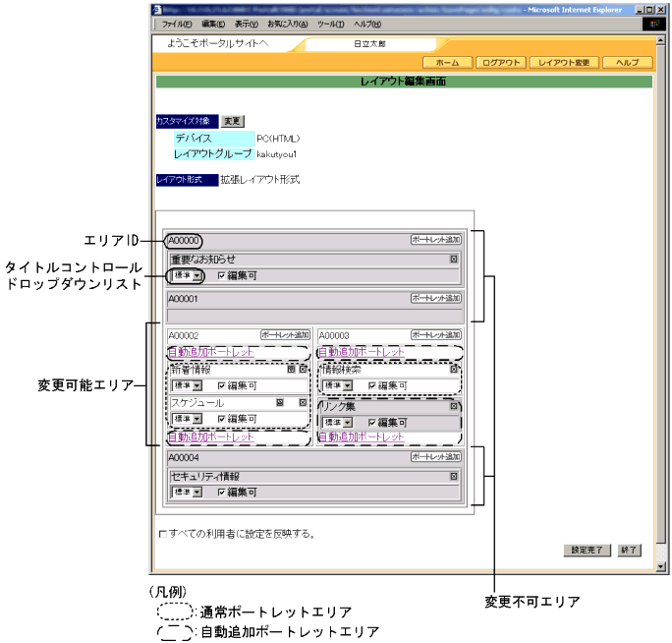Click the delete icon on セキュリティ情報 portlet
The height and width of the screenshot is (643, 672).
pos(454,476)
